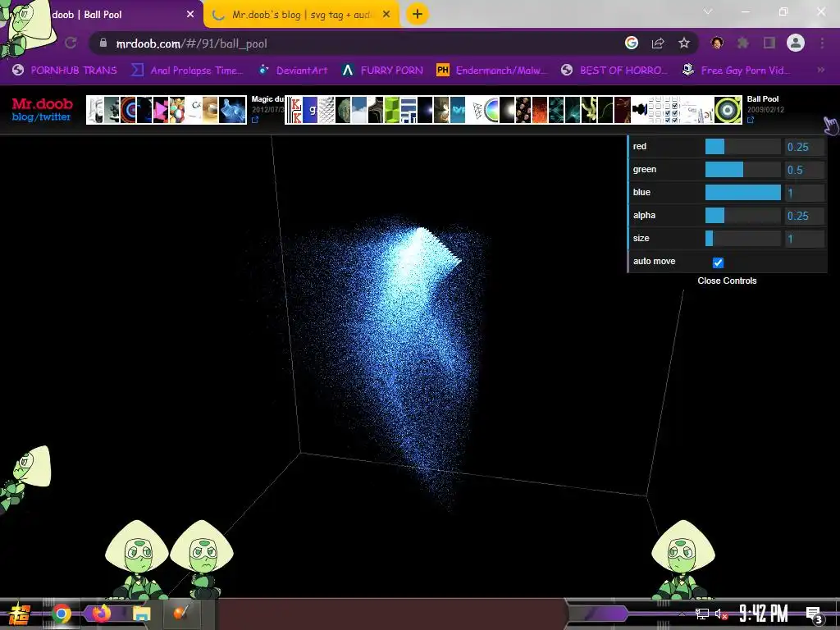The width and height of the screenshot is (840, 630).
Task: Click the avatar extension icon beside the star
Action: tap(717, 43)
